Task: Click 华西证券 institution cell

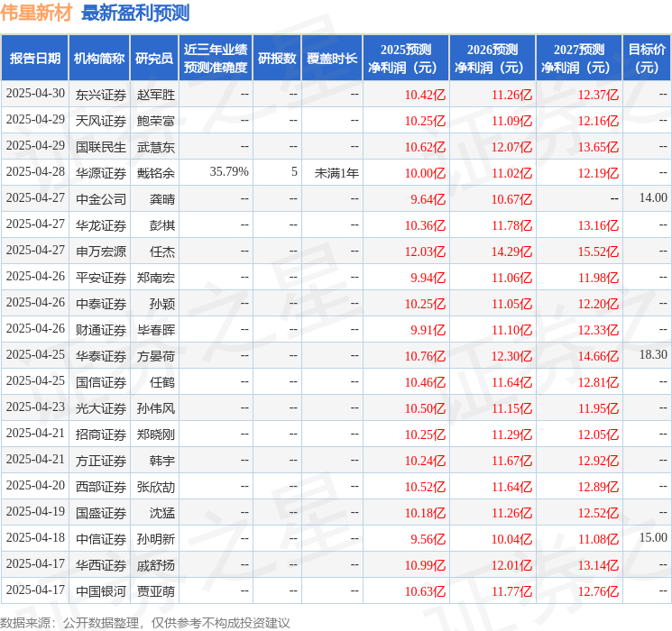Action: [101, 565]
